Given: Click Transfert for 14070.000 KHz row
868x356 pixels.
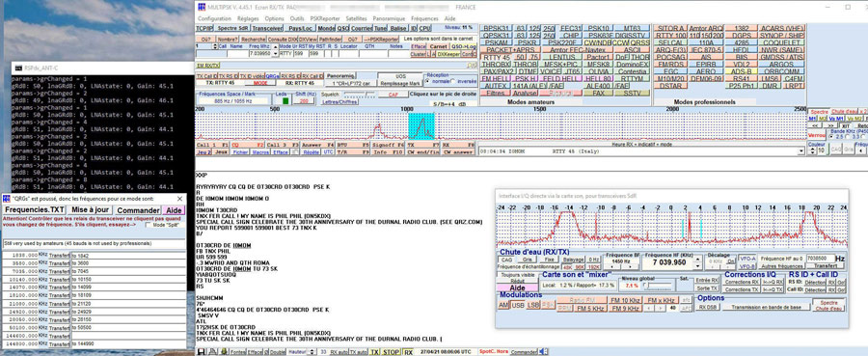Looking at the screenshot, I should (x=59, y=288).
